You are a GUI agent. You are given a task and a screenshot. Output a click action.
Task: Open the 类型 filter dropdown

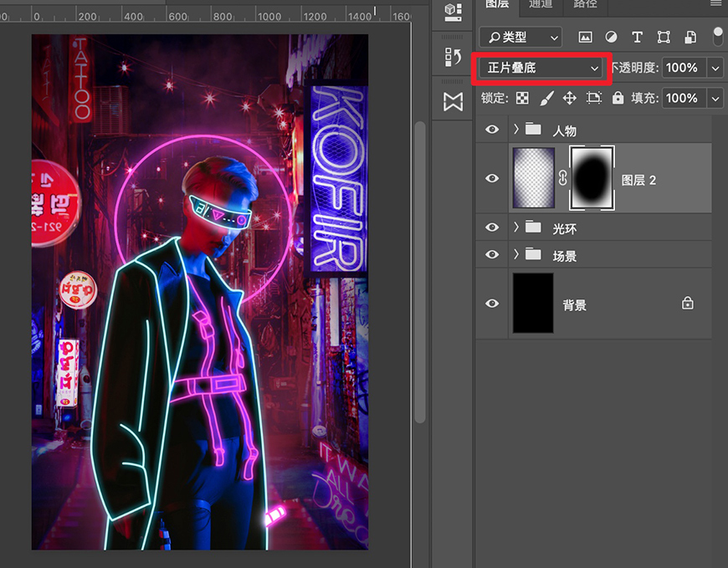[x=519, y=37]
